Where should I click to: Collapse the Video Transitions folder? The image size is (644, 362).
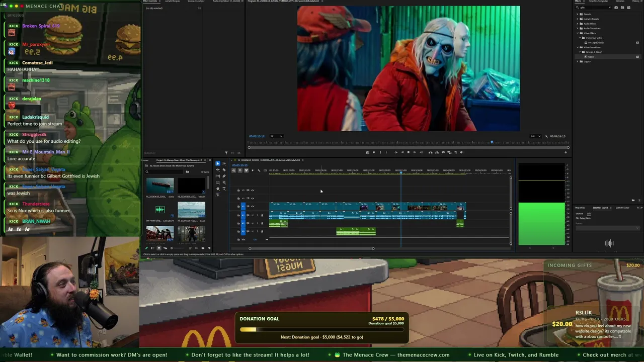(578, 47)
